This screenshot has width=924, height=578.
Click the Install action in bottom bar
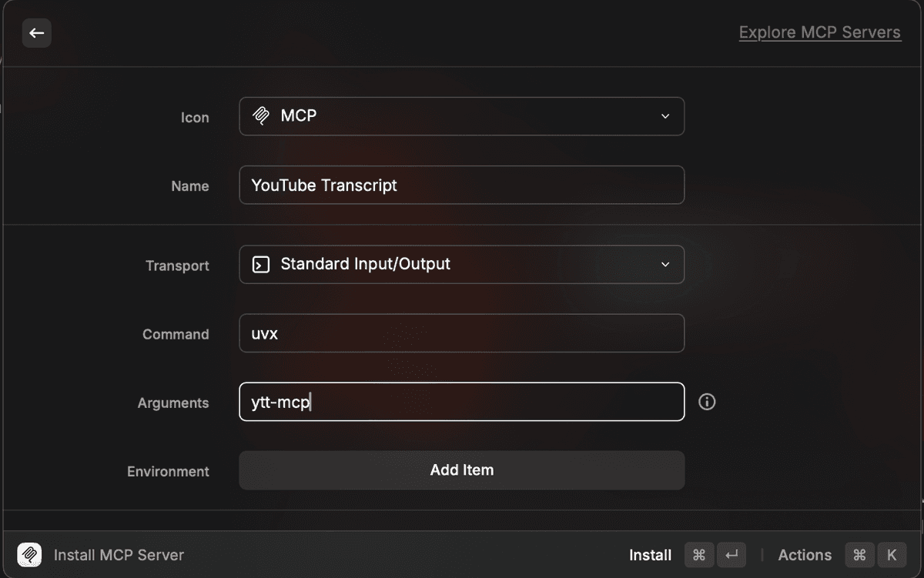(650, 555)
